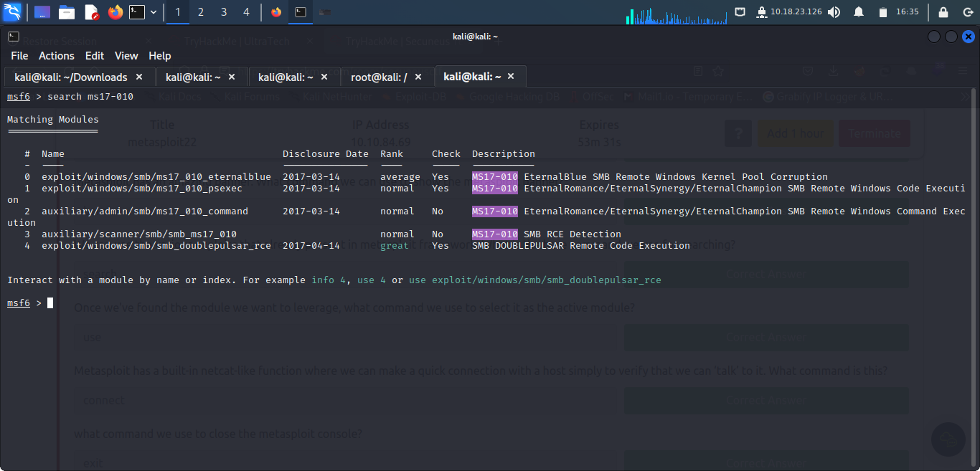980x471 pixels.
Task: Close the active kali@kali: ~ tab
Action: point(510,77)
